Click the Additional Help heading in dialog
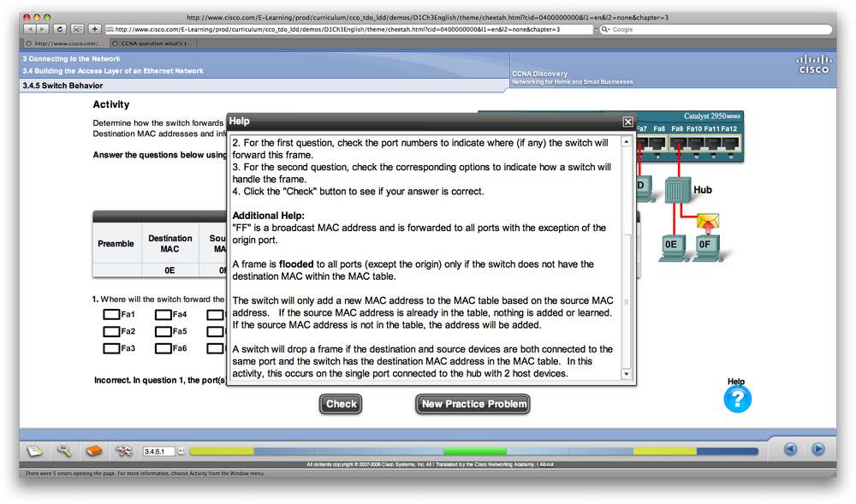Image resolution: width=856 pixels, height=504 pixels. click(269, 216)
